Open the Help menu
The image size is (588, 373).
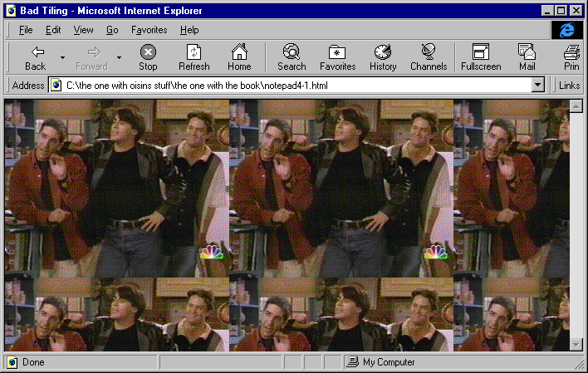point(189,30)
